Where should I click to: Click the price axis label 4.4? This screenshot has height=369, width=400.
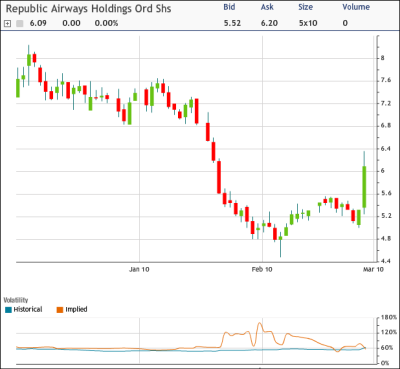(386, 261)
